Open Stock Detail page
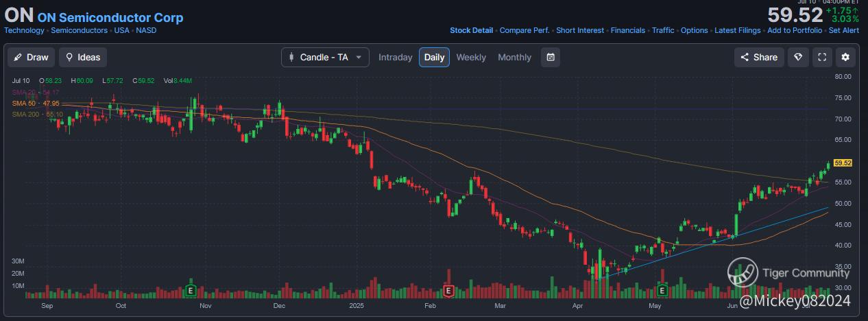The image size is (868, 321). click(471, 30)
